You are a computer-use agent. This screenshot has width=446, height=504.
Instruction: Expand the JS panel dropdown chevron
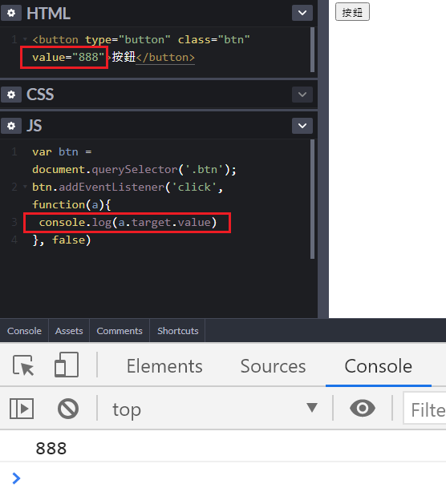[302, 126]
